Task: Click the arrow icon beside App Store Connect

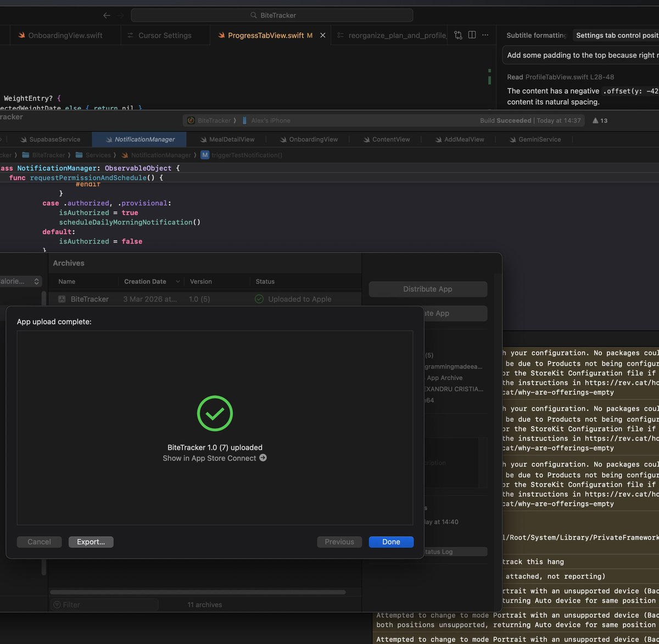Action: [263, 458]
